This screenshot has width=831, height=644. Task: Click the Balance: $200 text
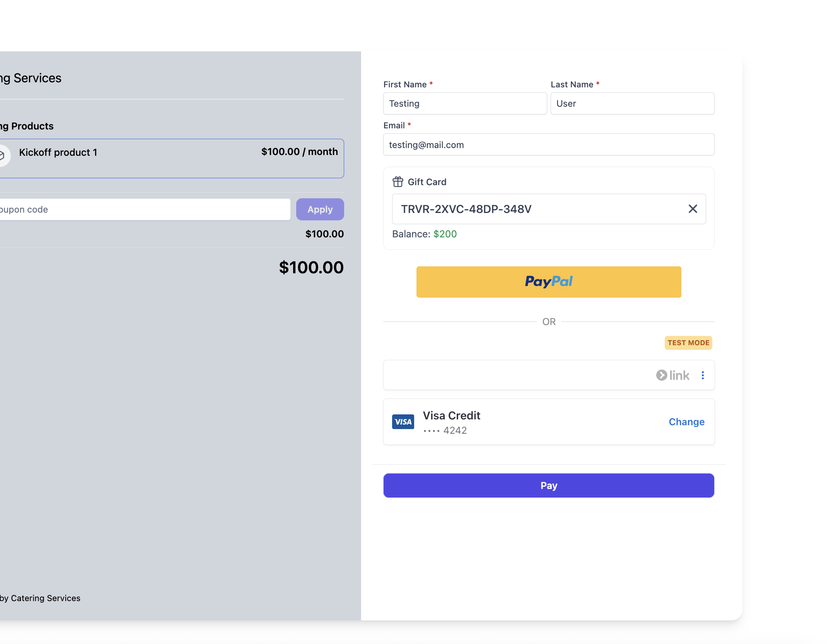tap(424, 234)
